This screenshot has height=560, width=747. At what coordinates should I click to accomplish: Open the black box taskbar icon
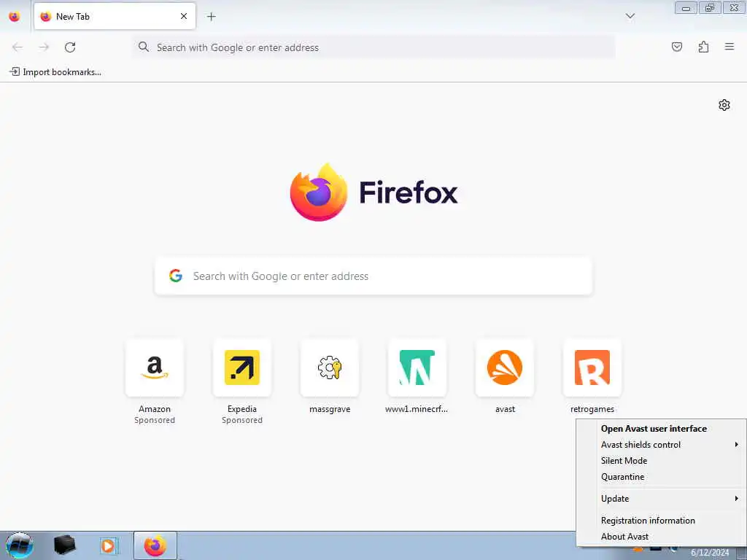coord(65,545)
